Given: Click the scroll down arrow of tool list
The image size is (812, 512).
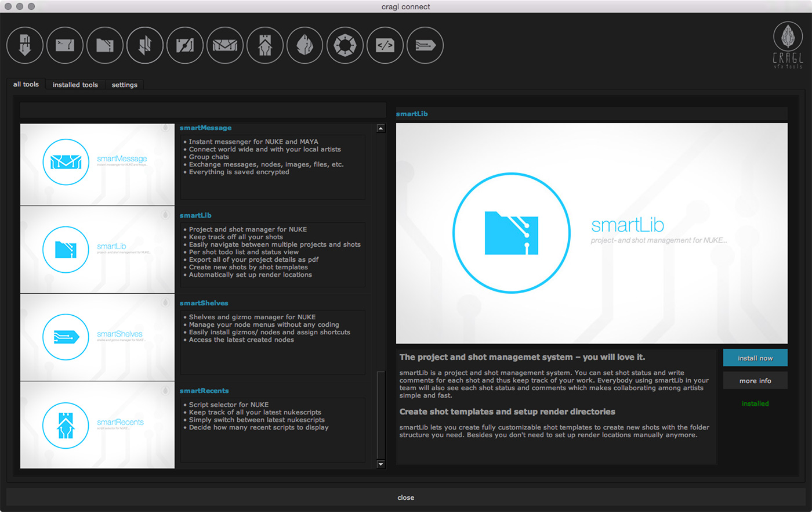Looking at the screenshot, I should pyautogui.click(x=381, y=464).
